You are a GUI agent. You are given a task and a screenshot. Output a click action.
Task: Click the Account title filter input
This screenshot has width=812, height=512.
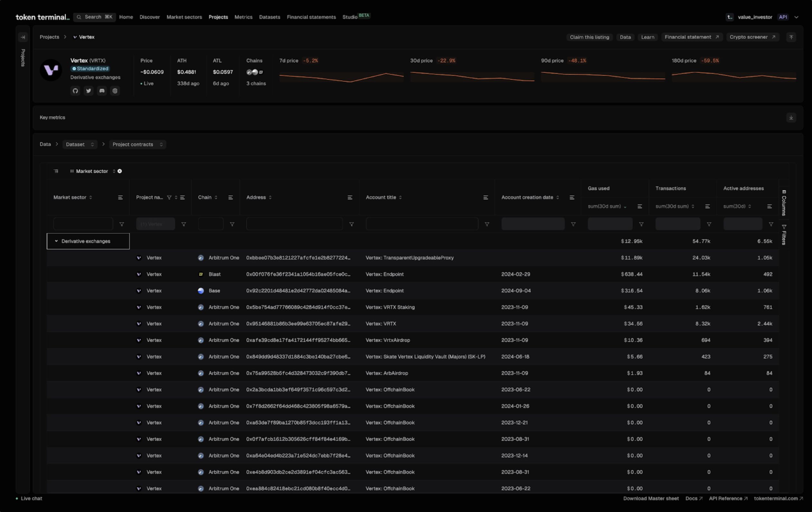(421, 224)
